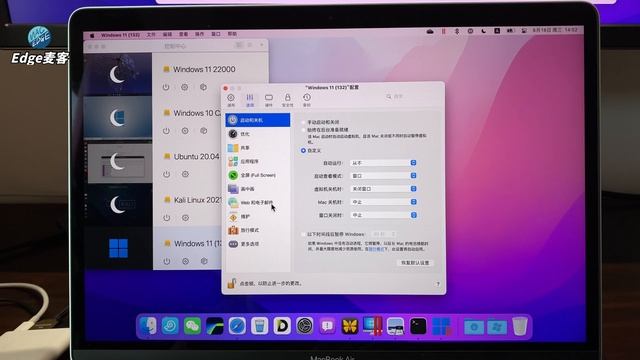Click power icon under Kali Linux
The image size is (640, 360).
[x=167, y=218]
